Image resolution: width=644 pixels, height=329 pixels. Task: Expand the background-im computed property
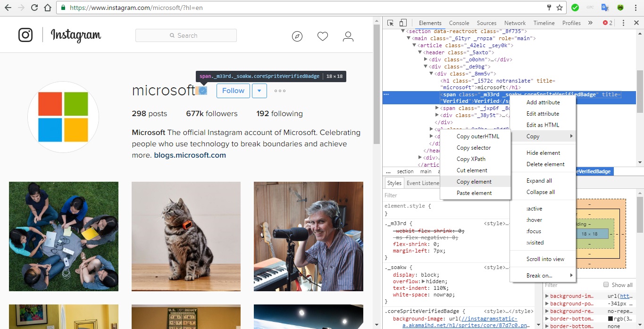(547, 296)
